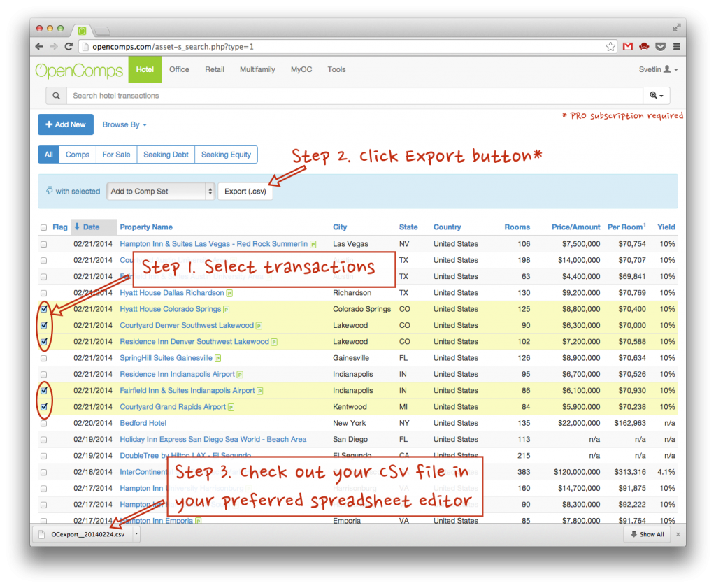The height and width of the screenshot is (588, 716).
Task: Switch to the For Sale filter tab
Action: (x=117, y=155)
